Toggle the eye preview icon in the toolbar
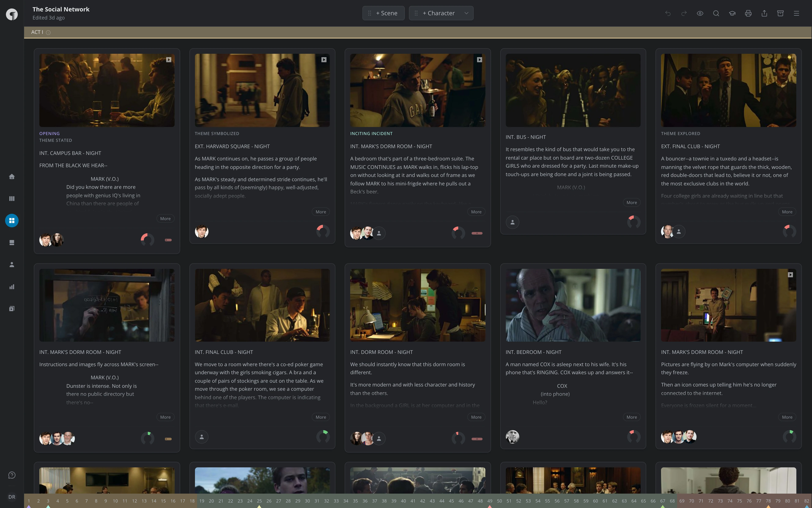The height and width of the screenshot is (508, 812). pyautogui.click(x=700, y=13)
